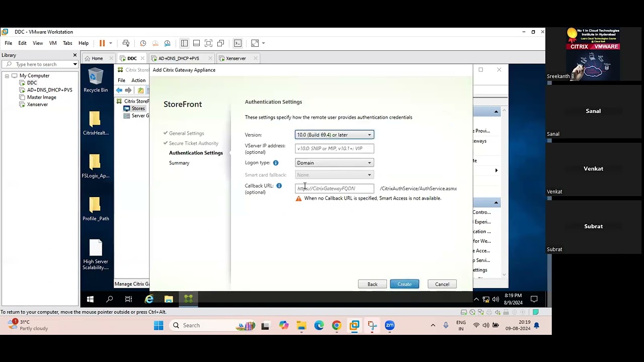Switch to full screen mode icon
Screen dimensions: 644x362
(208, 43)
